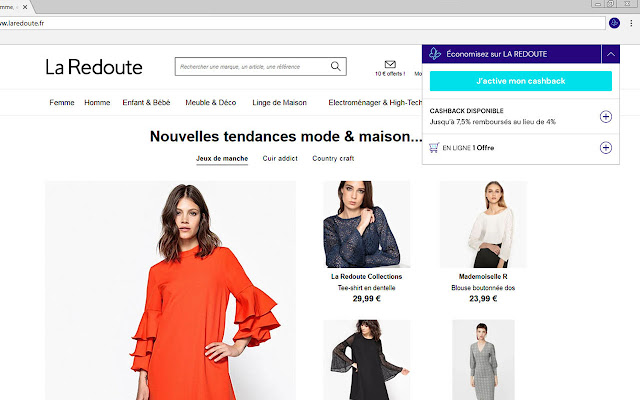The width and height of the screenshot is (640, 400).
Task: Open the black sheer-sleeve dress thumbnail
Action: point(367,360)
